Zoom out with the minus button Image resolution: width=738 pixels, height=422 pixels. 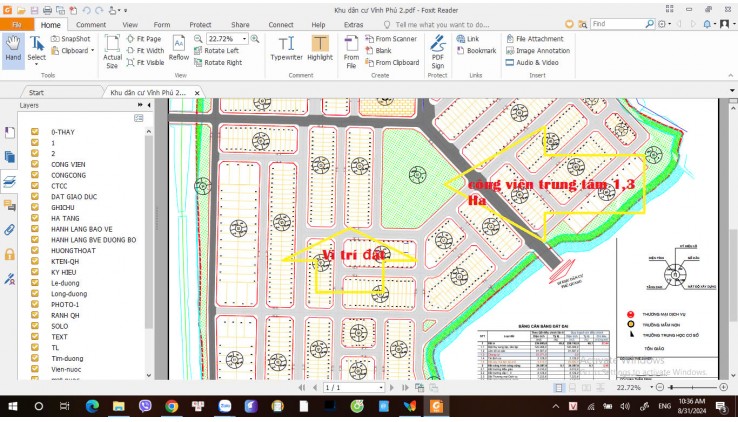659,387
